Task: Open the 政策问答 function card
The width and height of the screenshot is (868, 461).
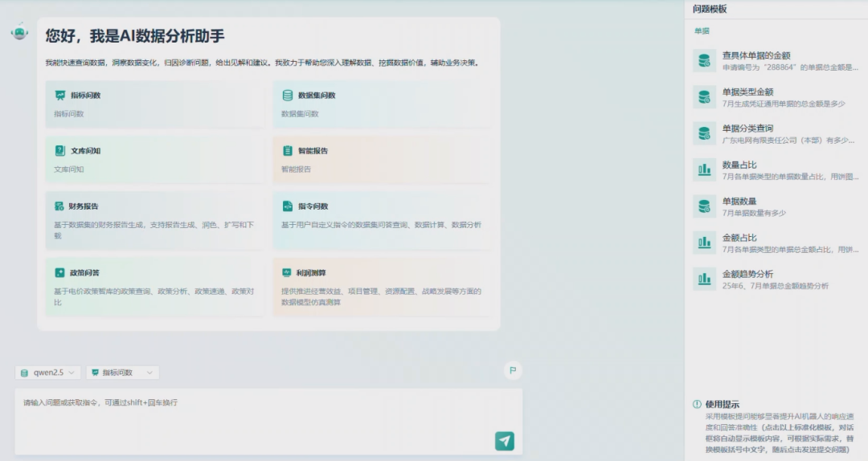Action: 154,287
